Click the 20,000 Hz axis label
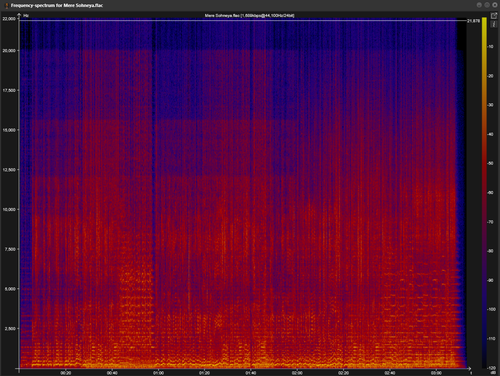This screenshot has height=376, width=500. [x=9, y=51]
